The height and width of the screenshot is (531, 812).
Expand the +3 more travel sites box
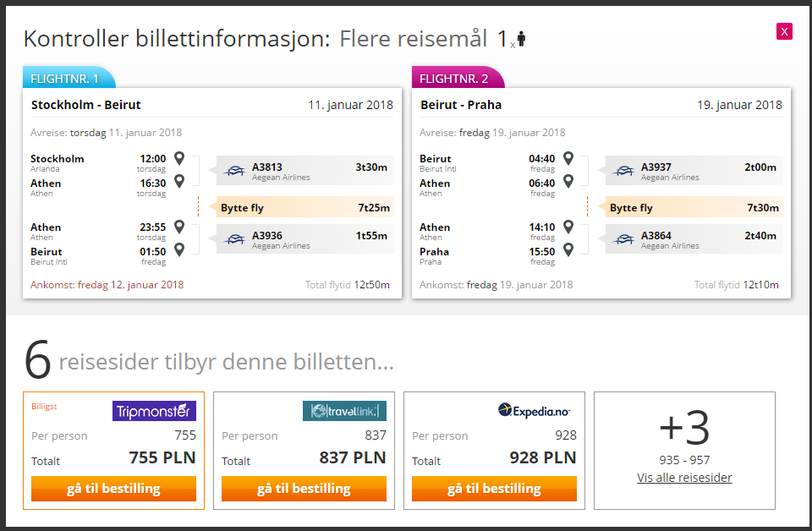tap(684, 451)
